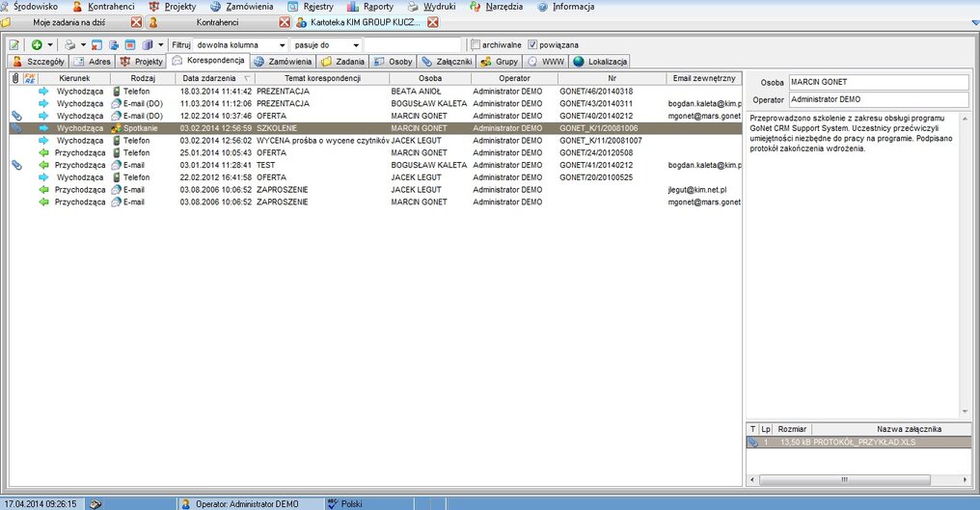Switch to the Projekty card tab
980x510 pixels.
pyautogui.click(x=141, y=62)
